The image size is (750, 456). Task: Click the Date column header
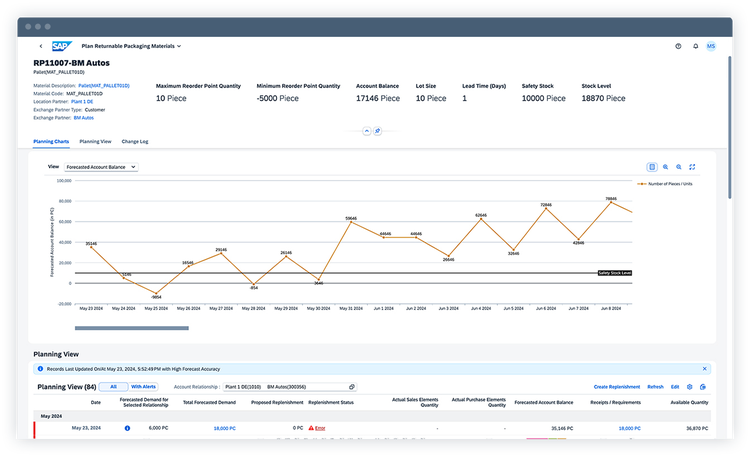96,402
